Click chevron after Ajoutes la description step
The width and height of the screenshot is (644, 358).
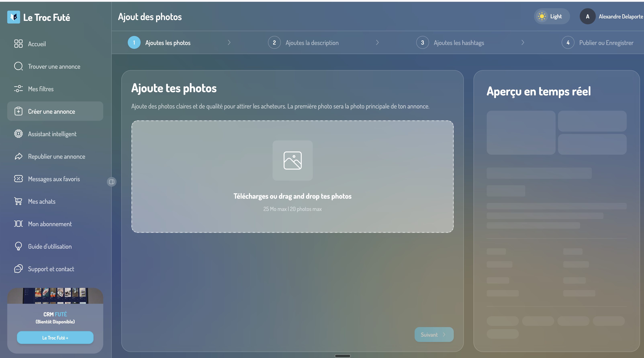[x=377, y=43]
